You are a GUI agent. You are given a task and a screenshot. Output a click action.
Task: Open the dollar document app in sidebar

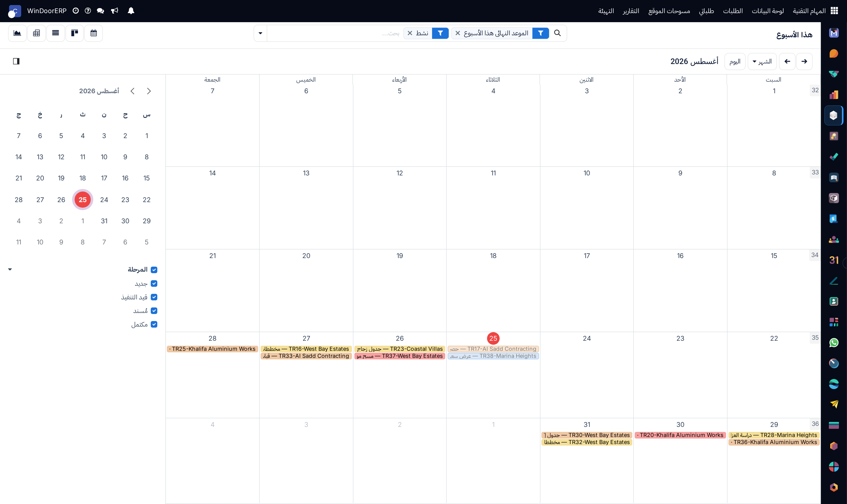(x=834, y=219)
